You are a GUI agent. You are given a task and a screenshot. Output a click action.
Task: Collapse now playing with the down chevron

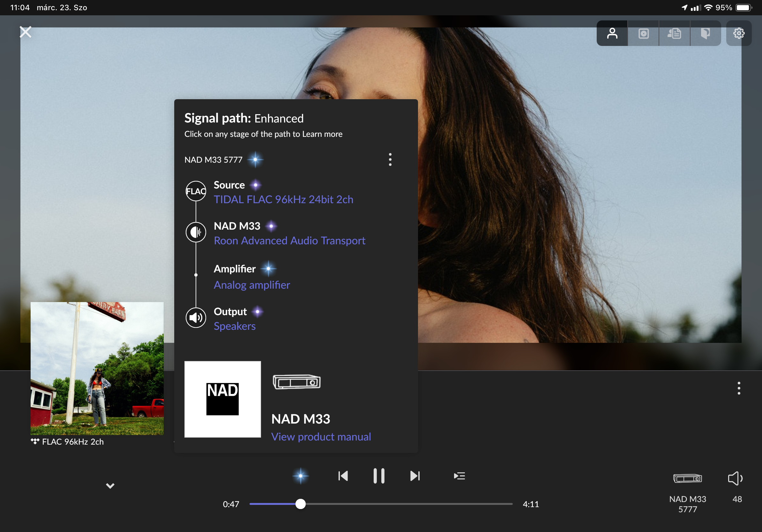(x=110, y=485)
